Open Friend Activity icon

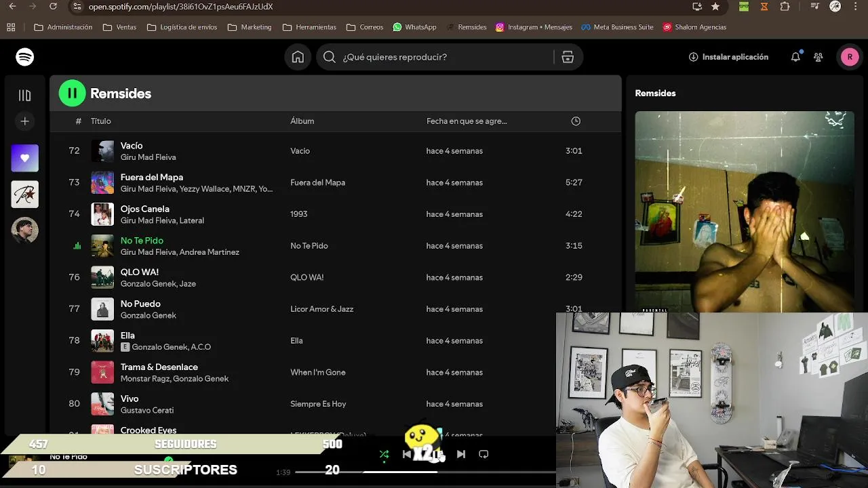tap(818, 57)
